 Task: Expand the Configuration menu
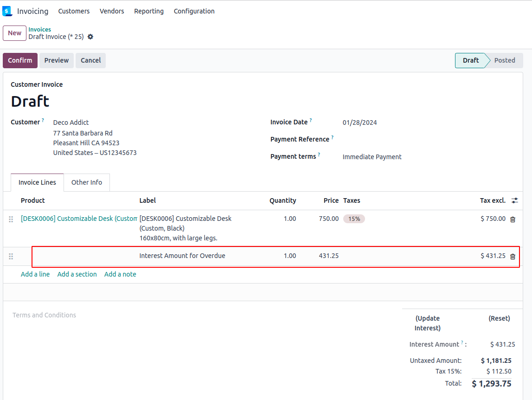point(194,11)
